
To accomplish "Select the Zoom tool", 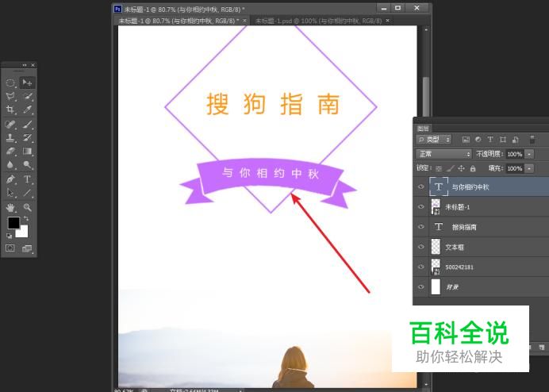I will coord(27,207).
